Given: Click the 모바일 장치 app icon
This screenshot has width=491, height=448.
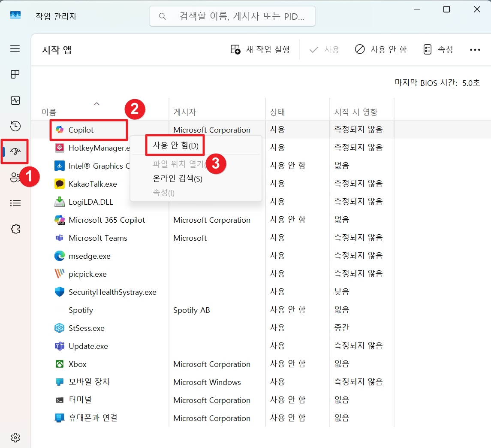Looking at the screenshot, I should pos(60,382).
